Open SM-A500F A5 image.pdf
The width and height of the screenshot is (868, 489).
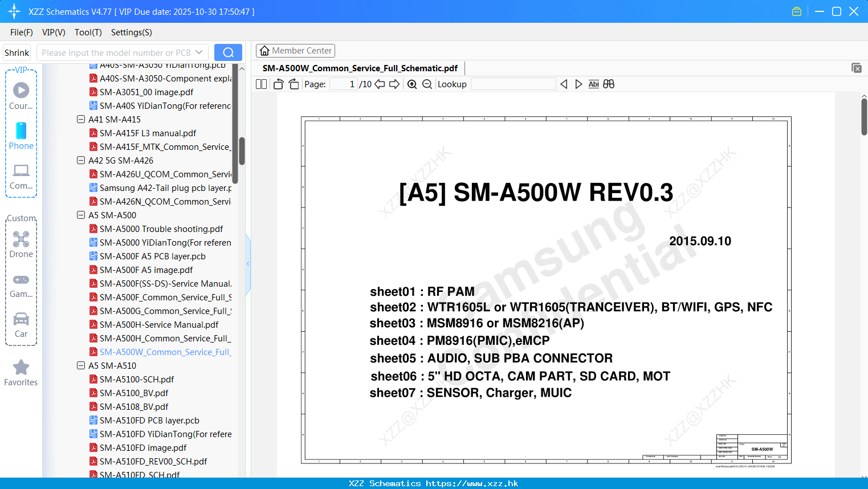tap(141, 270)
